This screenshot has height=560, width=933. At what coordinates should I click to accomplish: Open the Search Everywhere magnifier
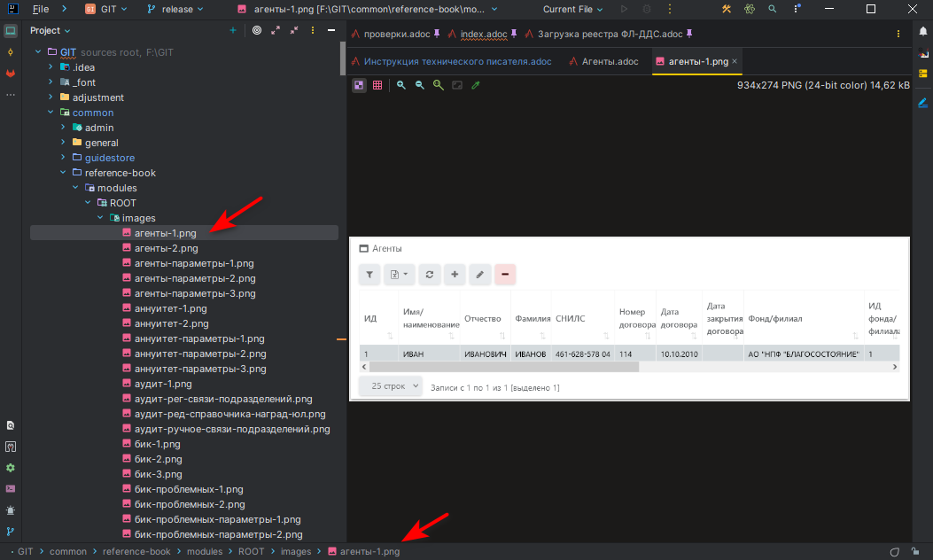point(773,9)
